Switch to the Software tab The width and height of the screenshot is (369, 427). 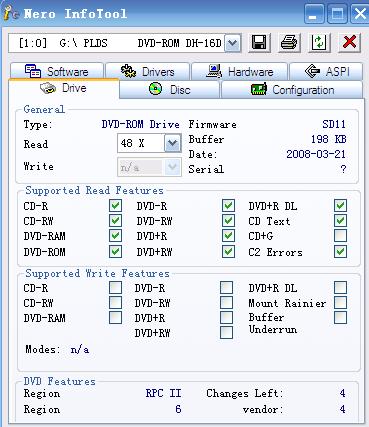click(x=57, y=71)
